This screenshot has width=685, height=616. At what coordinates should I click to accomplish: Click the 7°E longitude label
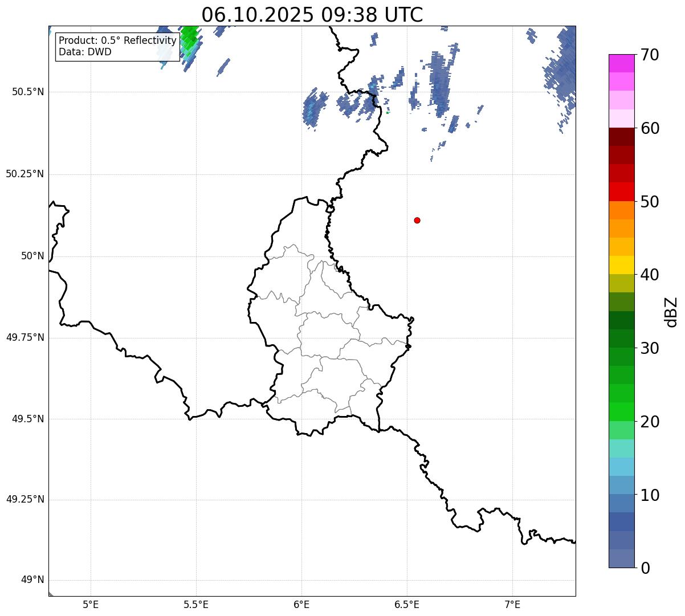coord(512,604)
